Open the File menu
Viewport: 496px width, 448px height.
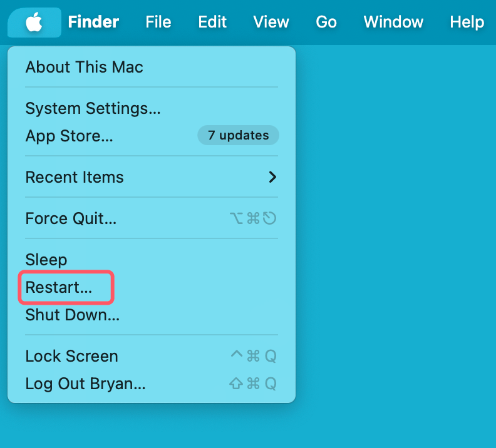click(158, 23)
